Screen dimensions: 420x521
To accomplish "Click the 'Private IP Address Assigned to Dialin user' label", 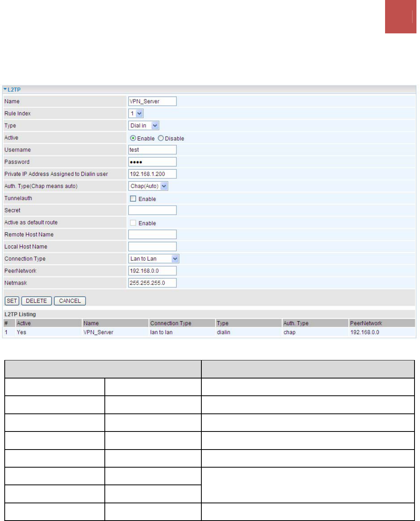I will tap(56, 174).
